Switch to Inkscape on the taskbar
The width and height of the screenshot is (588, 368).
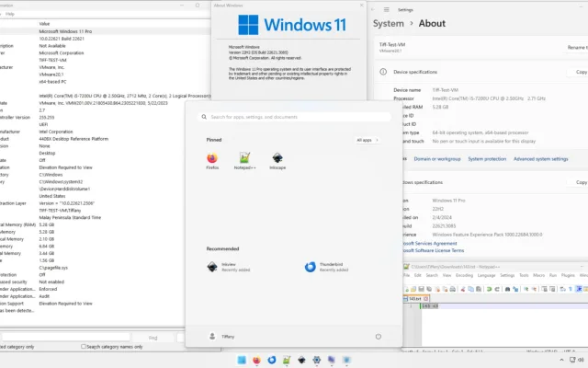click(x=301, y=360)
